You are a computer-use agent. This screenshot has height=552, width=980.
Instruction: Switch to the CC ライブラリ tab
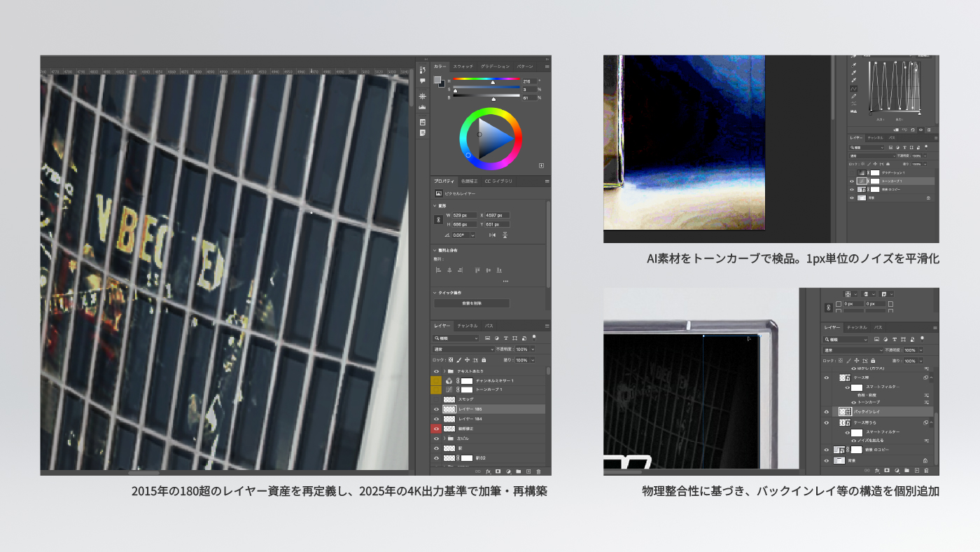498,181
